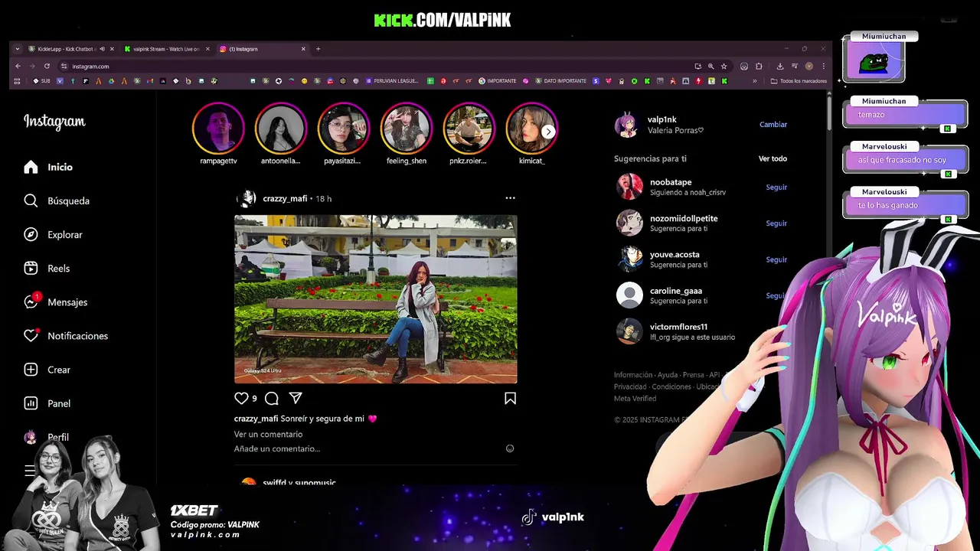Open the IMPORTANTE bookmark
This screenshot has width=980, height=551.
(x=498, y=80)
